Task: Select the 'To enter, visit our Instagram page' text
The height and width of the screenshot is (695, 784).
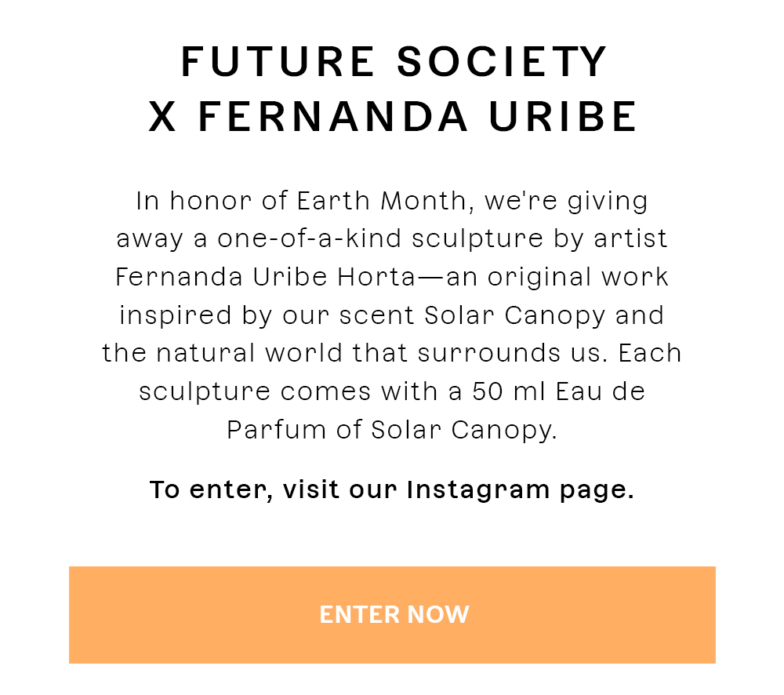Action: coord(392,489)
